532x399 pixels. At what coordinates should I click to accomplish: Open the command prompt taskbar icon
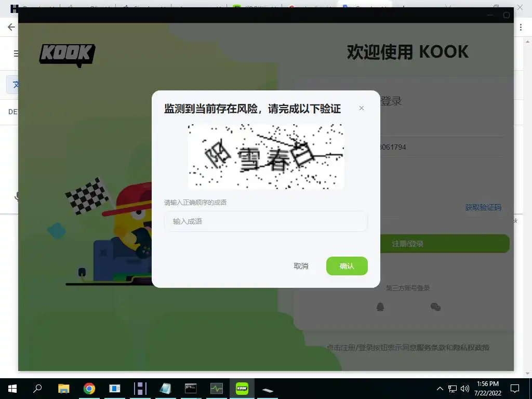click(191, 389)
